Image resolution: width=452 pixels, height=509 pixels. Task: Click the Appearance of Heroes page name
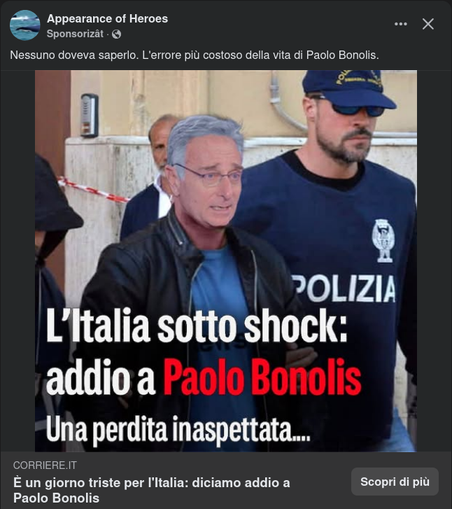pyautogui.click(x=107, y=19)
